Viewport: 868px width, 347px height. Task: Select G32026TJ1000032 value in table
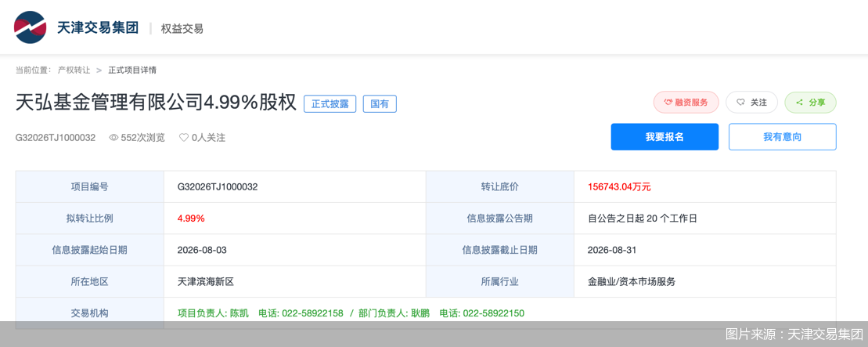[x=218, y=186]
